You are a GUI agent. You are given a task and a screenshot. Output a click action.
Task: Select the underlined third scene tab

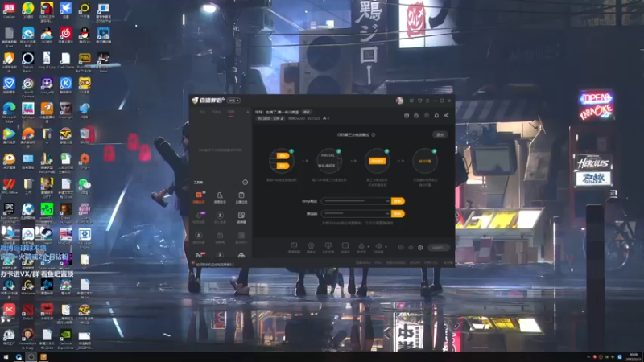coord(231,112)
